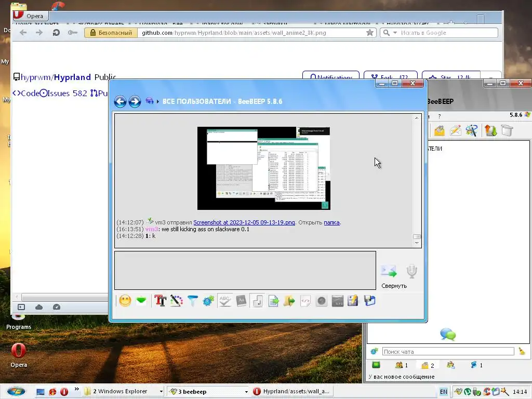The image size is (532, 399).
Task: Click the Безопасный security badge
Action: [111, 33]
